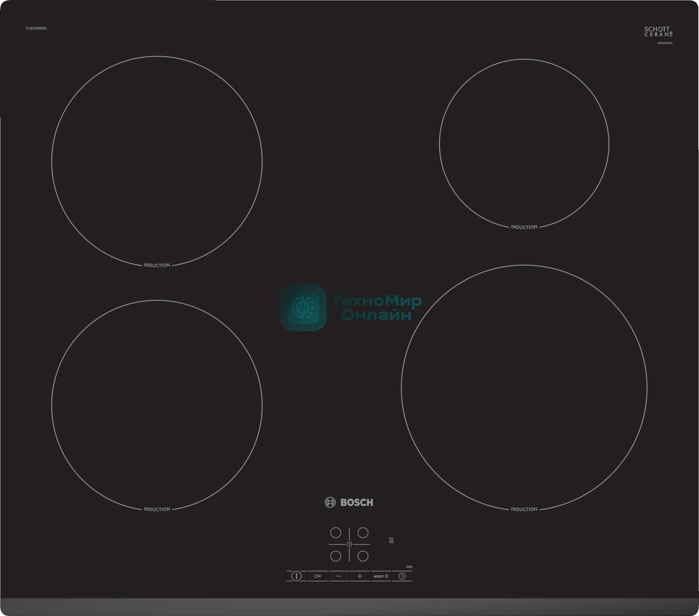Click the Bosch logo emblem
The height and width of the screenshot is (616, 699).
pyautogui.click(x=330, y=502)
